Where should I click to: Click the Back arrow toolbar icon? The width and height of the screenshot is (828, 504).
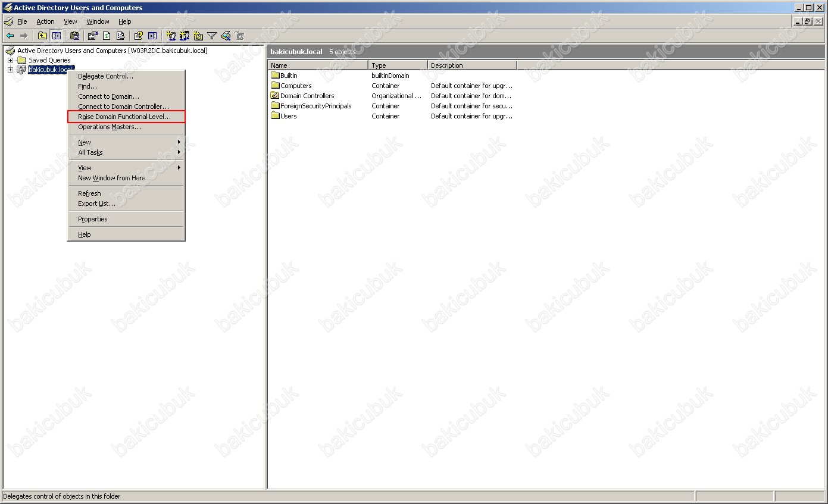pos(10,36)
